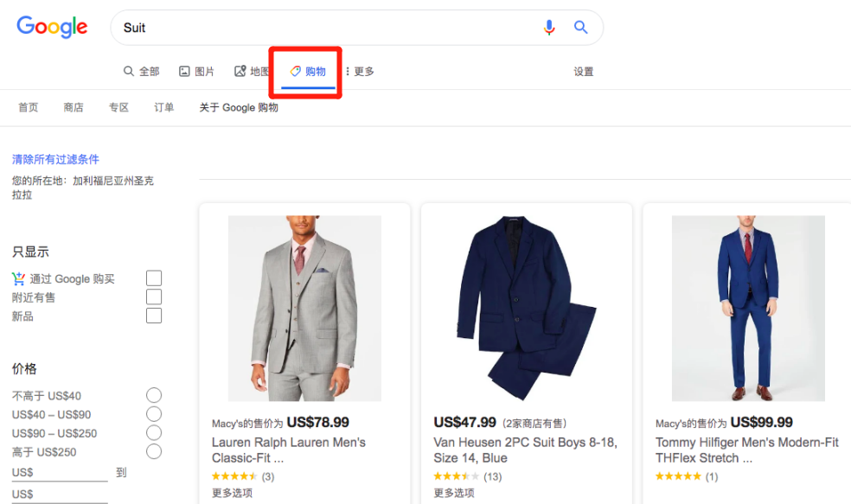Switch to the 全部 (All) results tab

141,72
